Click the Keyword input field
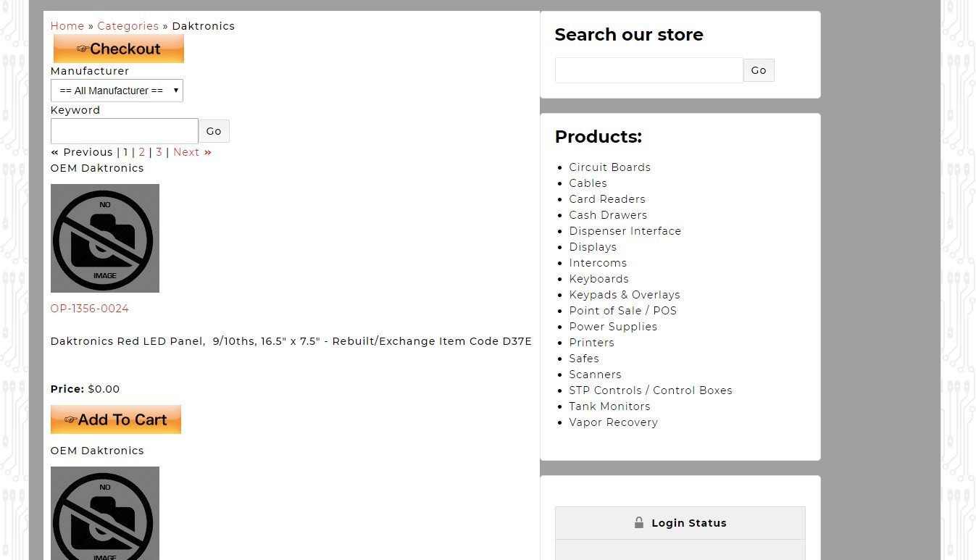Viewport: 976px width, 560px height. click(124, 131)
